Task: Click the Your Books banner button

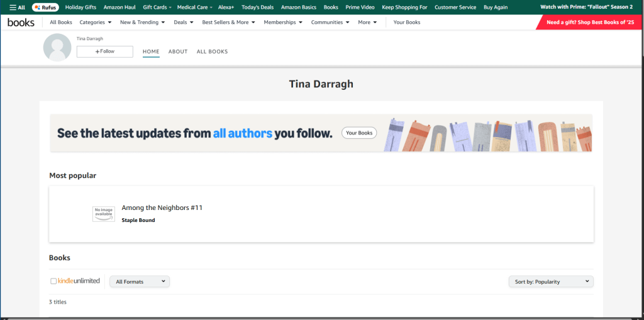Action: (x=359, y=133)
